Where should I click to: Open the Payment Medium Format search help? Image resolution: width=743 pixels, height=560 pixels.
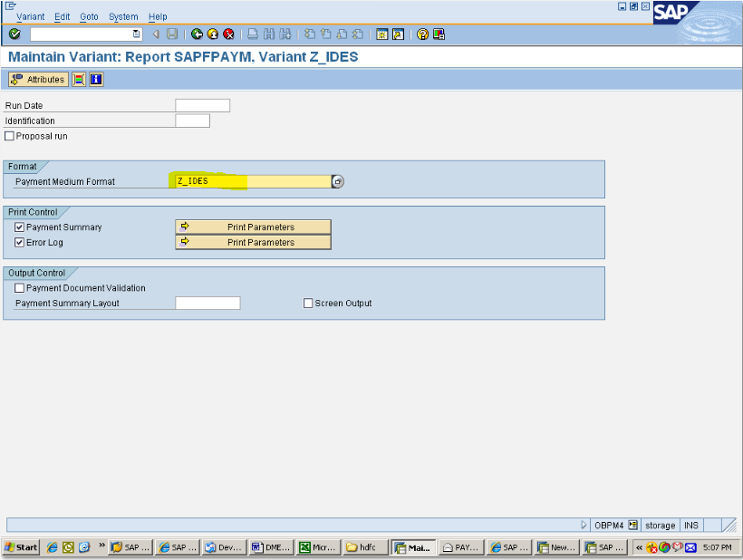(x=337, y=181)
